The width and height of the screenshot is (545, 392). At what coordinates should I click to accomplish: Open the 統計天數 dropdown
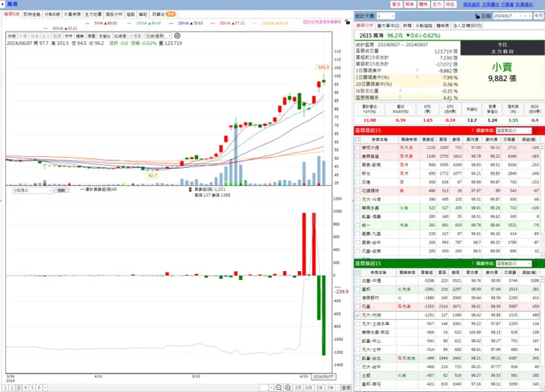(x=386, y=16)
